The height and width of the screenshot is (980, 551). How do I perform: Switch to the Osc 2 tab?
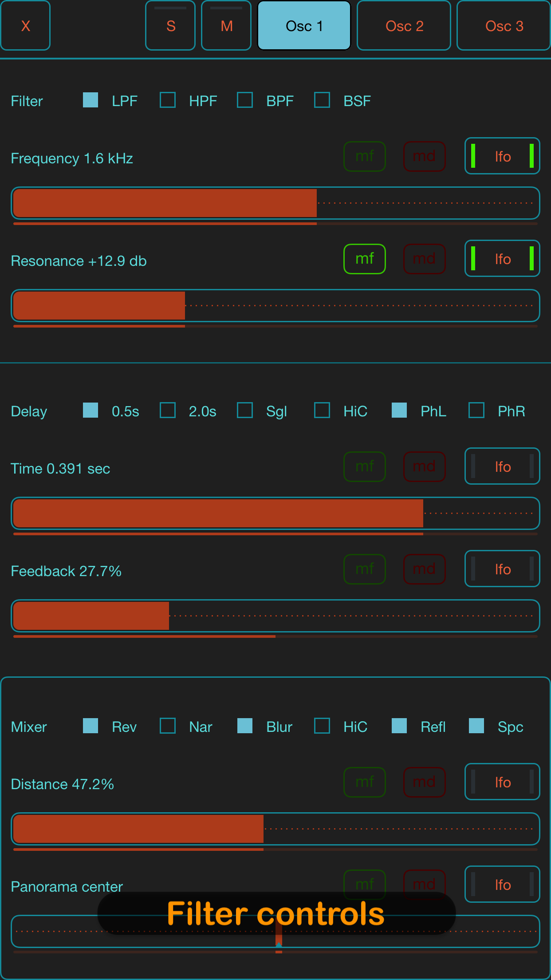(x=403, y=25)
